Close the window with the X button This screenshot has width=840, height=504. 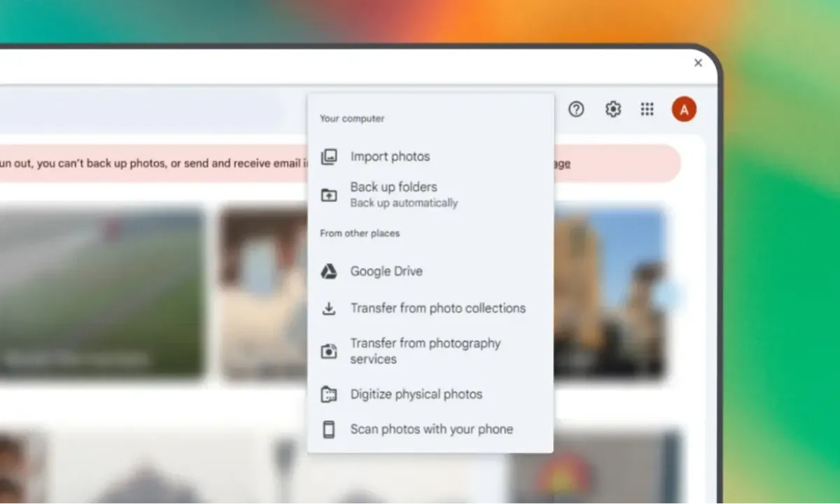pos(698,63)
